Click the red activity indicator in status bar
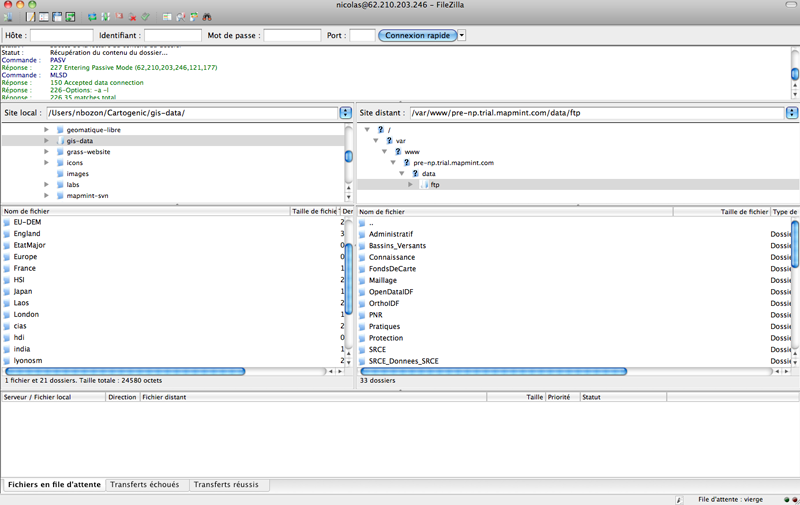 (794, 499)
